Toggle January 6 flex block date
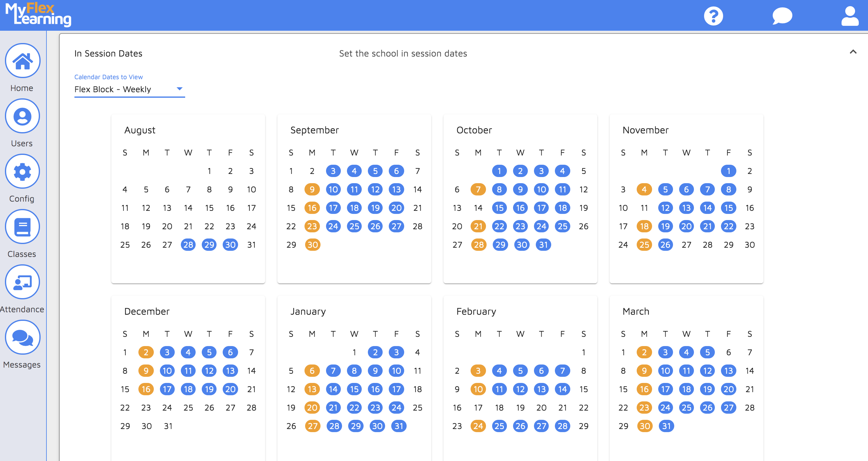 point(312,371)
